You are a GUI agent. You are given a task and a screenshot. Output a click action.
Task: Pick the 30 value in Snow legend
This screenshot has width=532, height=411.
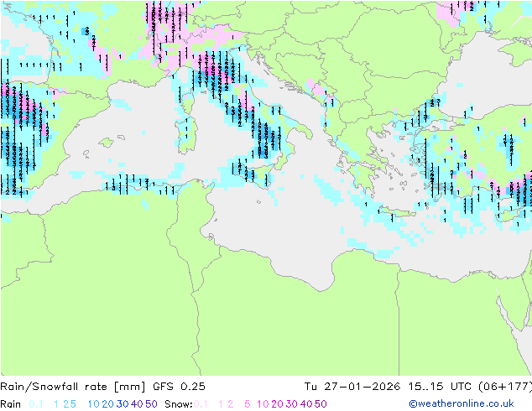tap(291, 404)
